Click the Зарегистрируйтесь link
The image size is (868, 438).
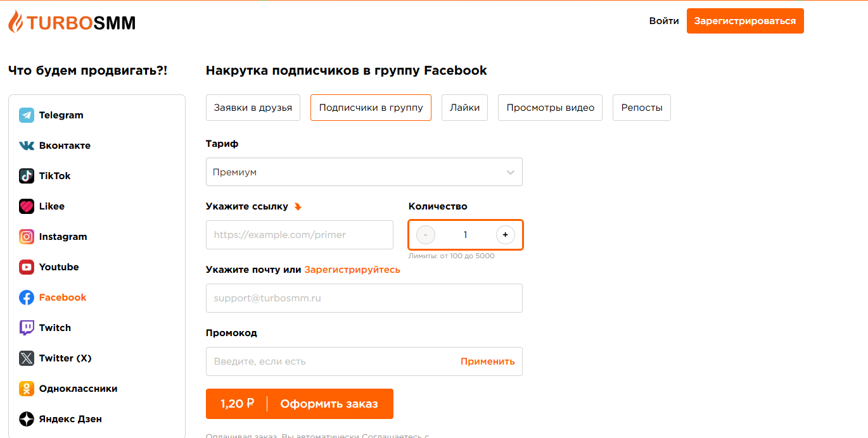pyautogui.click(x=352, y=270)
